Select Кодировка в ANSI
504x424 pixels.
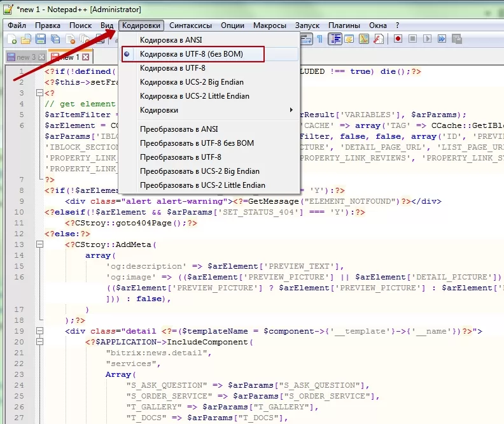[209, 40]
